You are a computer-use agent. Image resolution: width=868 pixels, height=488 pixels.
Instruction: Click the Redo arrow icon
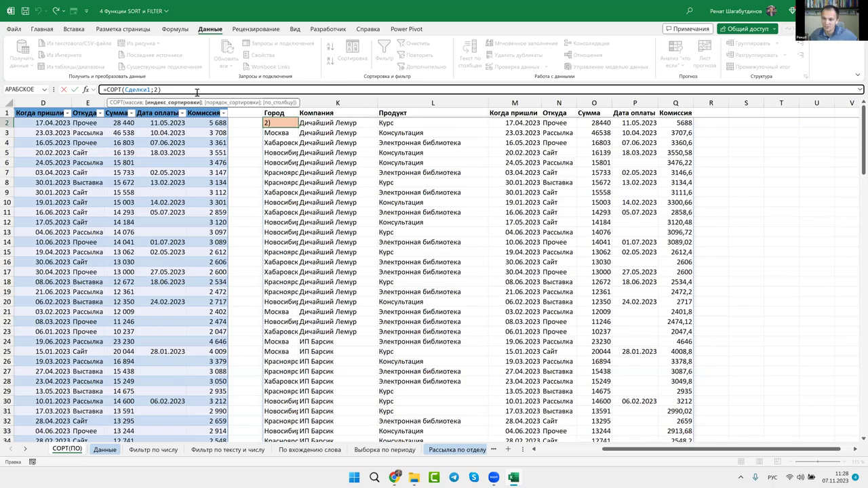[56, 11]
